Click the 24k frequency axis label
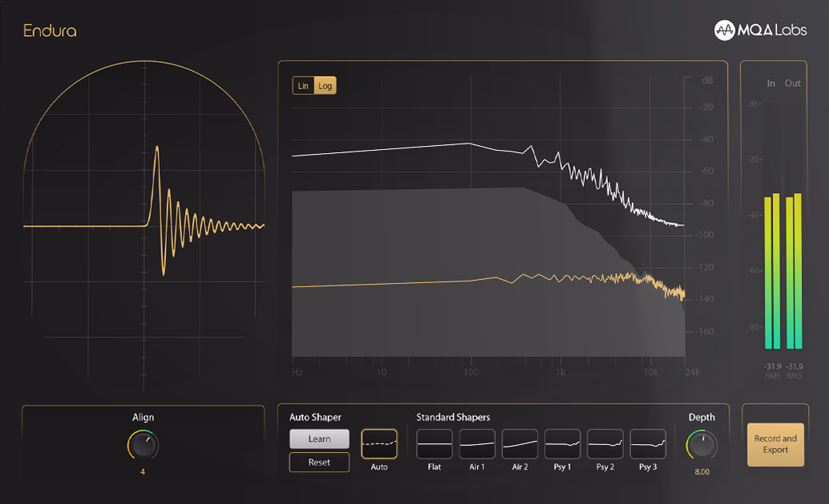Screen dimensions: 829x504 coord(692,372)
